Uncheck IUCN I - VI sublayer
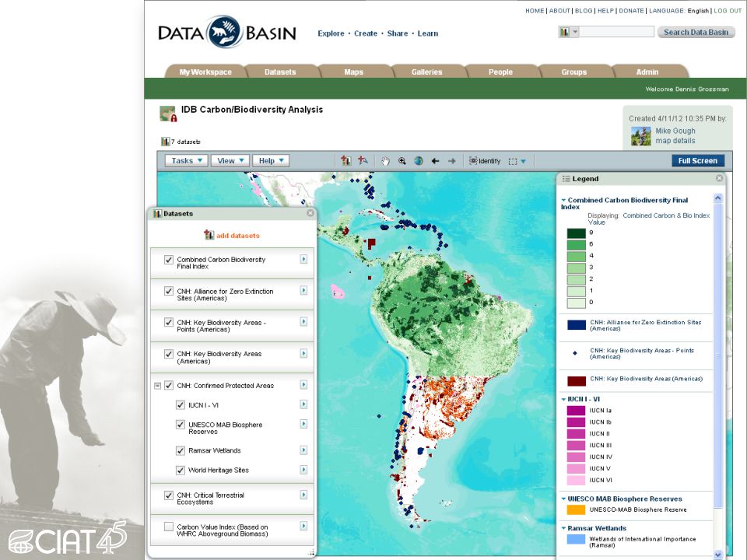This screenshot has width=747, height=560. pos(180,404)
